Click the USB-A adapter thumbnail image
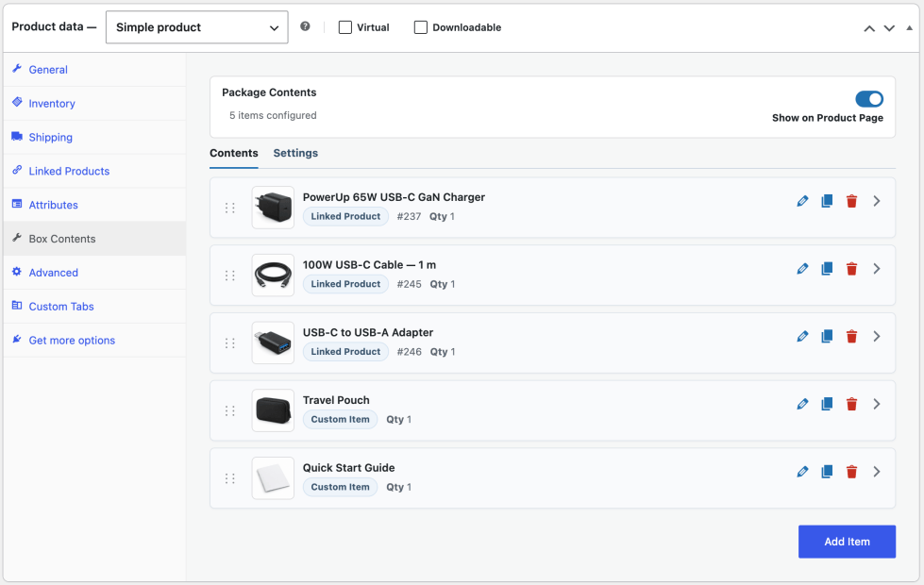Screen dimensions: 924x585 coord(273,343)
